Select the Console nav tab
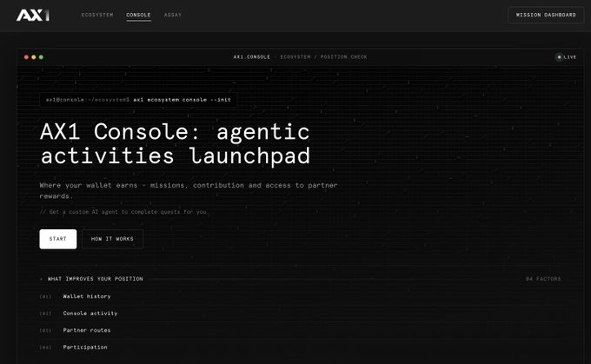The width and height of the screenshot is (591, 364). 138,15
